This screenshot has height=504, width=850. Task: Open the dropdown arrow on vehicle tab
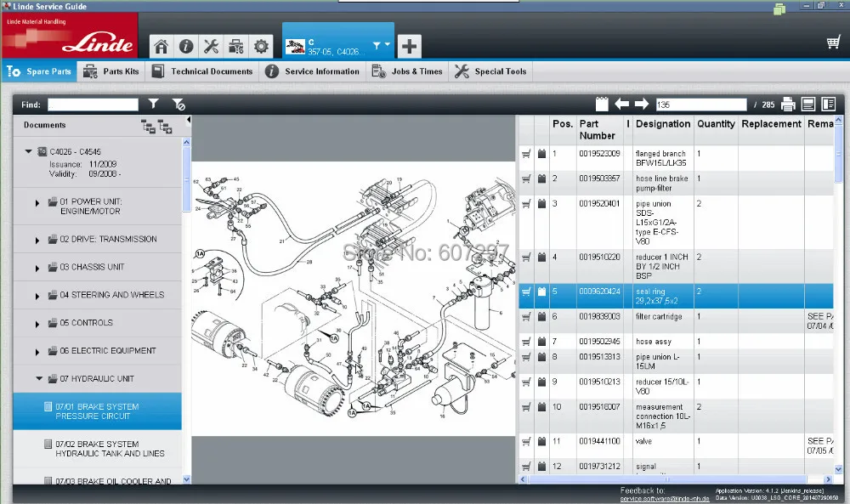(388, 45)
